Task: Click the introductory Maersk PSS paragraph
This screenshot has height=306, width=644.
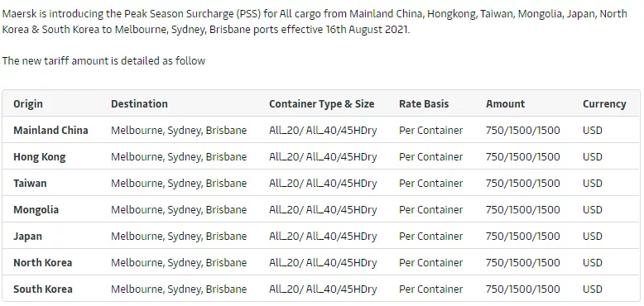Action: point(315,22)
